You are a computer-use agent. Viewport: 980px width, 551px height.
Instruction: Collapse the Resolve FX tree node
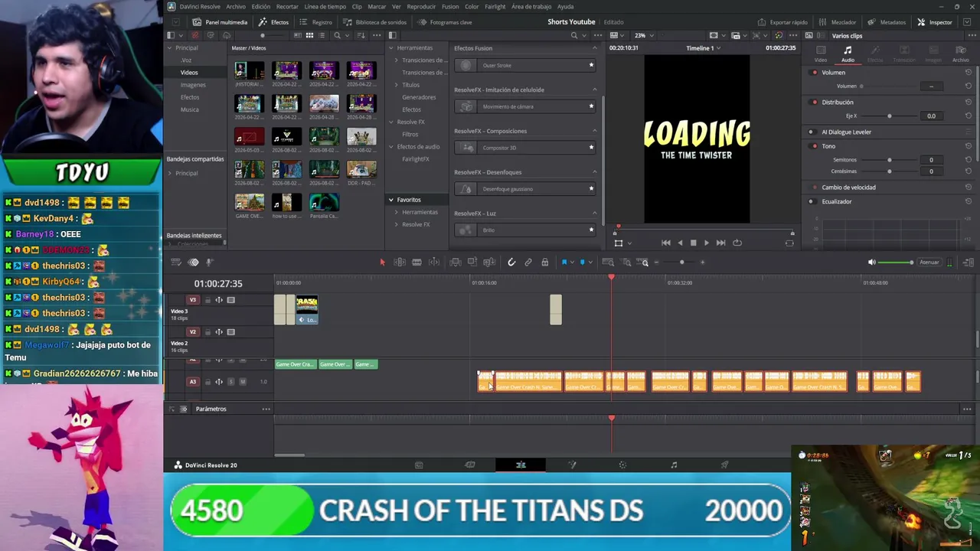click(x=390, y=122)
